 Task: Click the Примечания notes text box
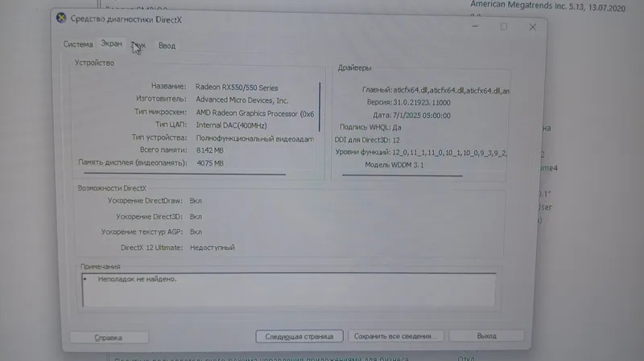tap(289, 289)
